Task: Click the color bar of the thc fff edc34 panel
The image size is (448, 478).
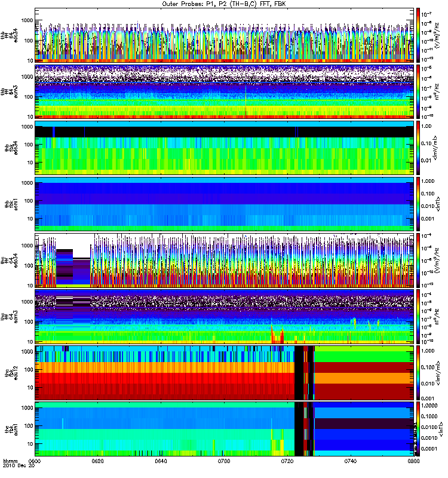Action: click(418, 261)
